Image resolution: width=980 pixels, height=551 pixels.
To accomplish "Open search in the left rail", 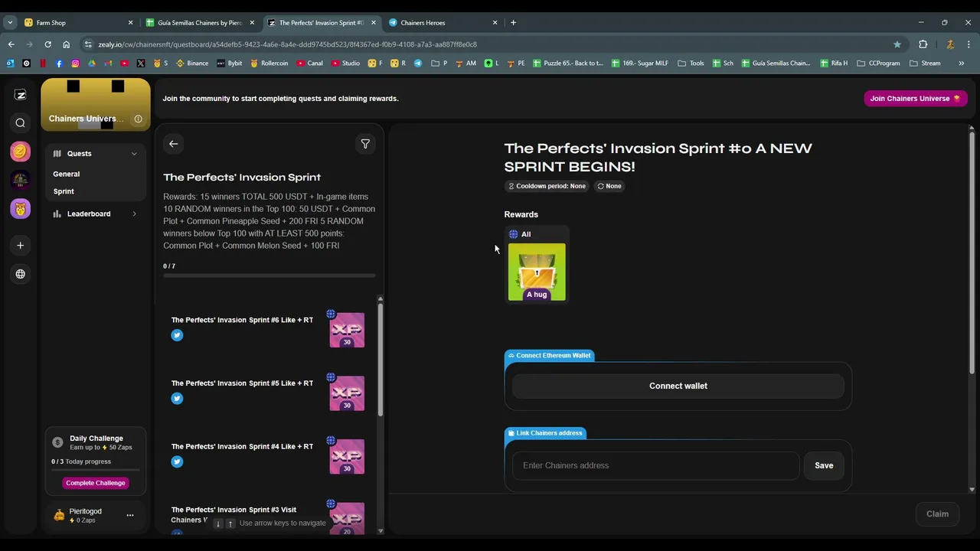I will (21, 123).
